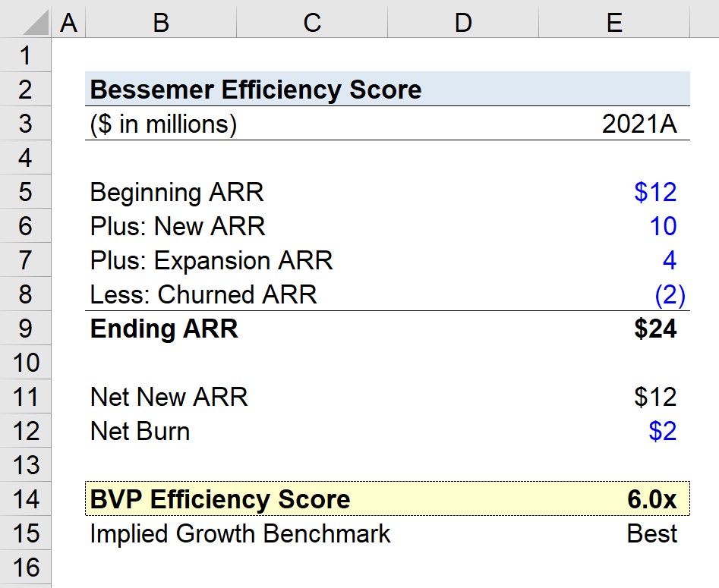
Task: Click the 'Net Burn' label
Action: click(x=140, y=431)
